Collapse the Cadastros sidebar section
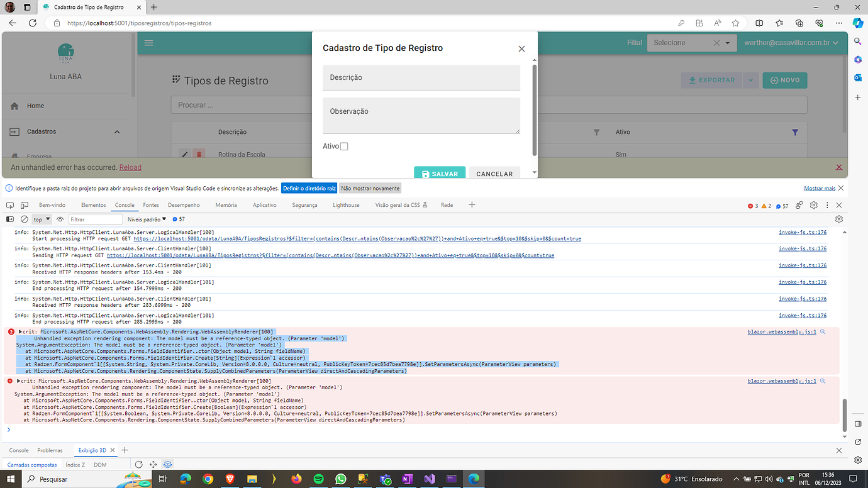 [x=117, y=132]
